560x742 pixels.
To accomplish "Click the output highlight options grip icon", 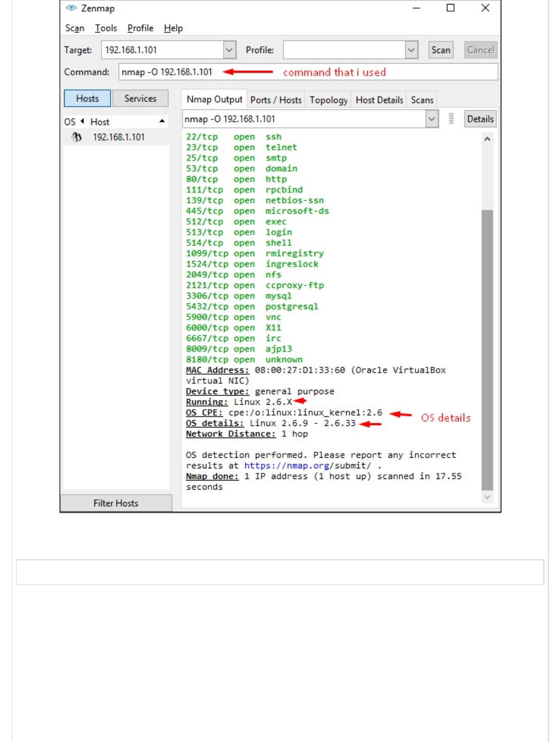I will [451, 119].
